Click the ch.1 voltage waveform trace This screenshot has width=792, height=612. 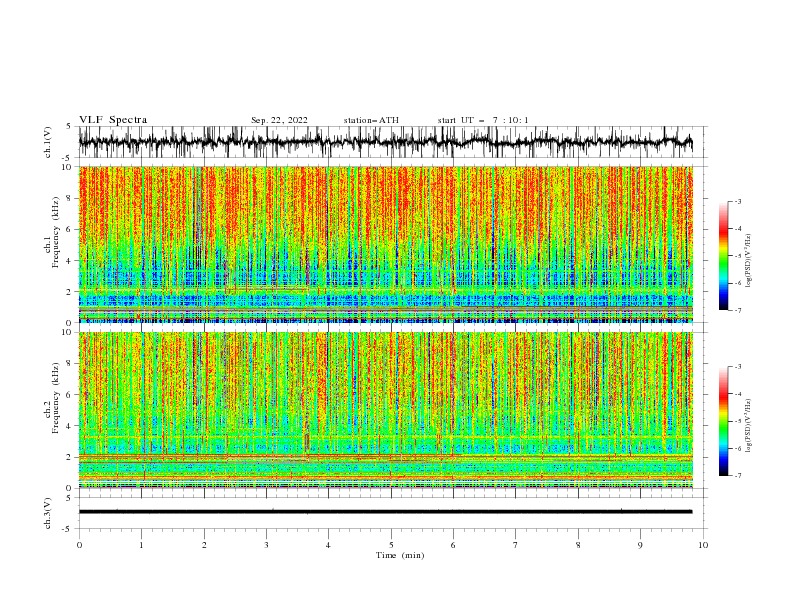click(x=385, y=142)
